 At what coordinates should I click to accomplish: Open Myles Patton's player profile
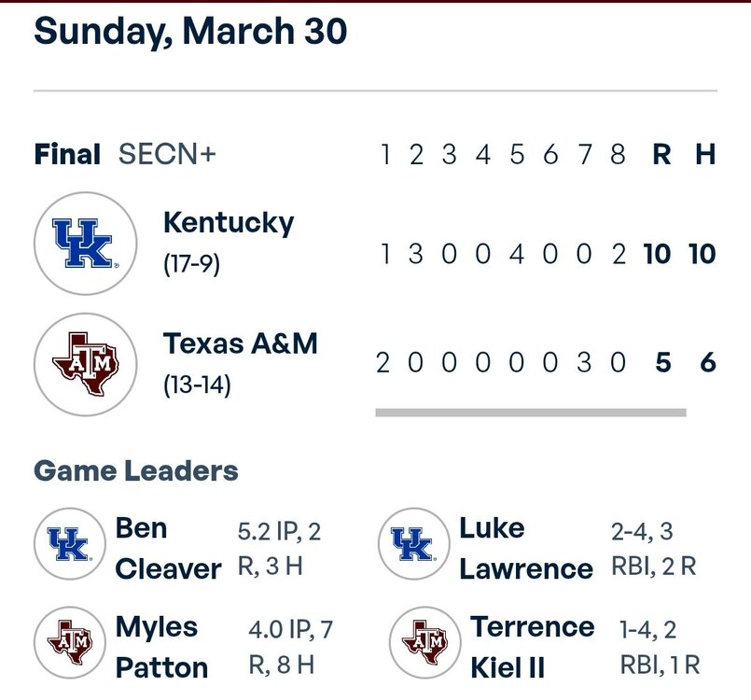pos(161,647)
